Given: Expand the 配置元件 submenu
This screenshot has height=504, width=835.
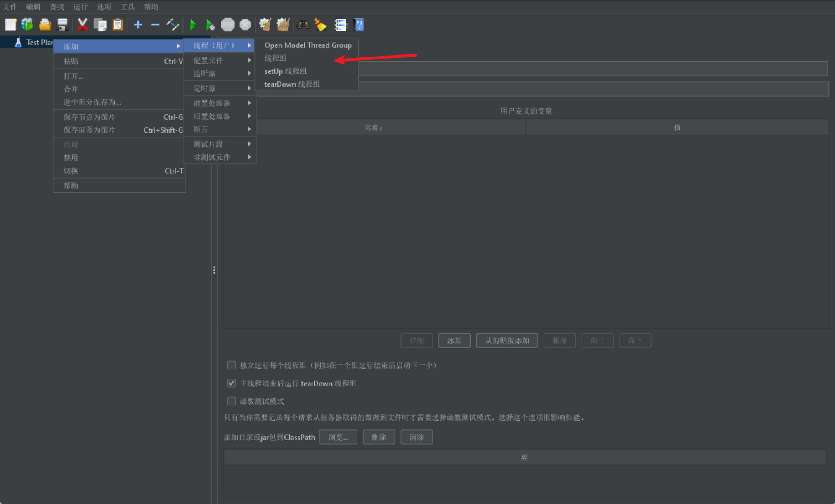Looking at the screenshot, I should pos(219,60).
